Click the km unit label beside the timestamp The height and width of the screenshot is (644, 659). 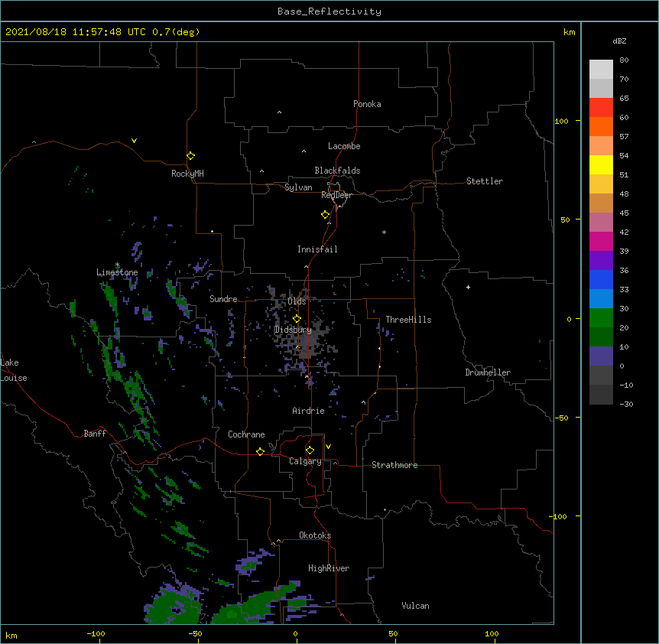pos(569,32)
